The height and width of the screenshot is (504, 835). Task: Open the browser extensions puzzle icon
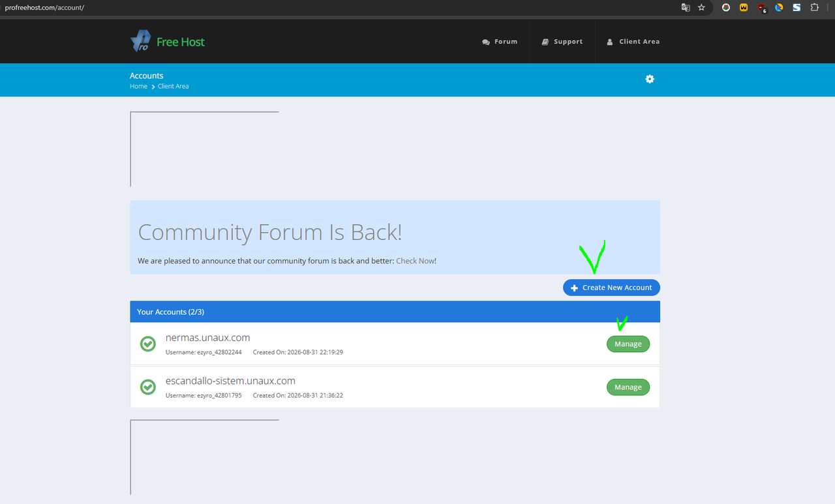[x=815, y=8]
